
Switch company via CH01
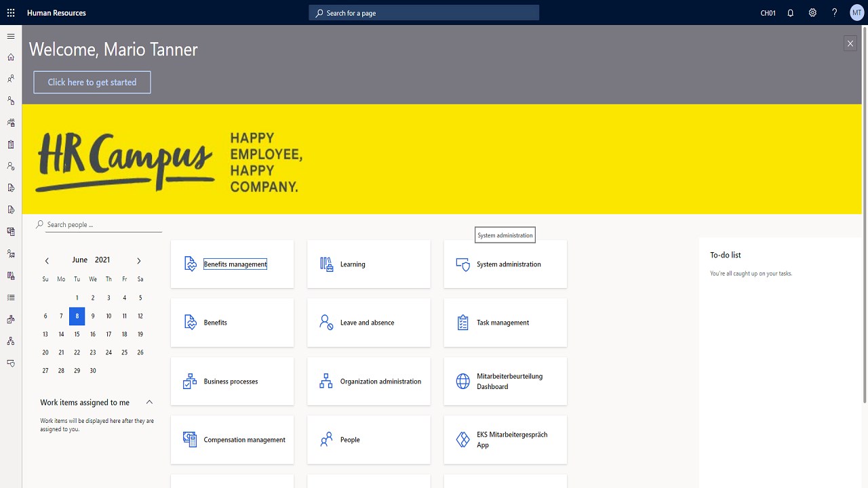[768, 13]
